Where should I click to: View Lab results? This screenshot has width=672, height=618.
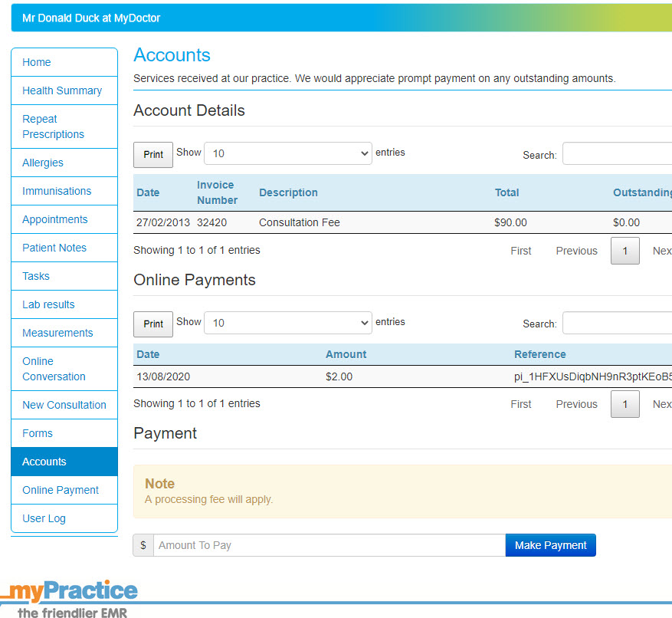tap(64, 304)
